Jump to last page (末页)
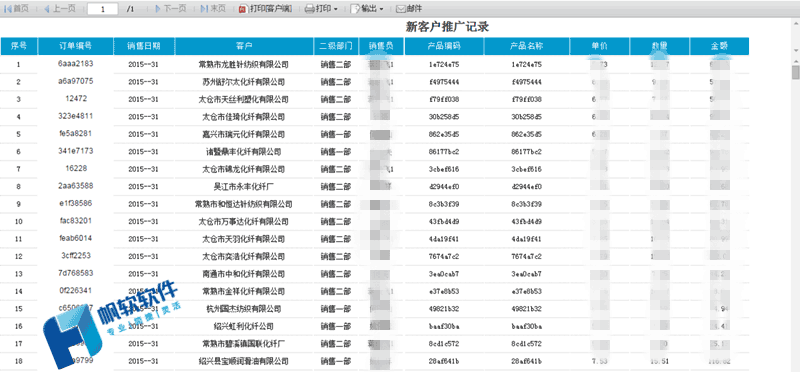This screenshot has width=800, height=372. [213, 9]
